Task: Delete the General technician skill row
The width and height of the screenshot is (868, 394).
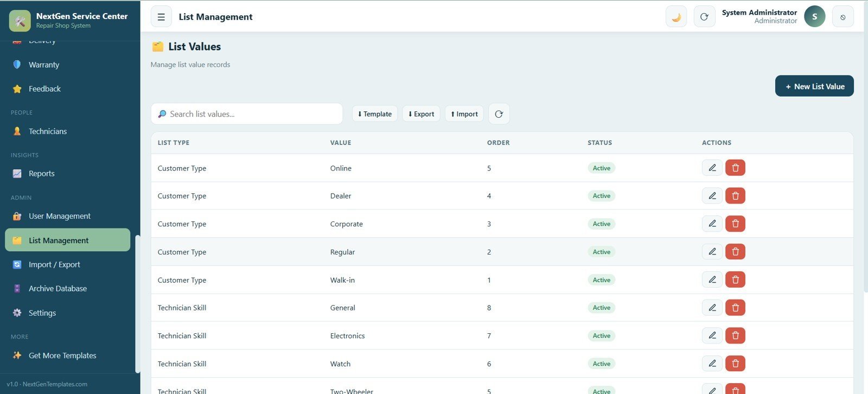Action: (x=735, y=308)
